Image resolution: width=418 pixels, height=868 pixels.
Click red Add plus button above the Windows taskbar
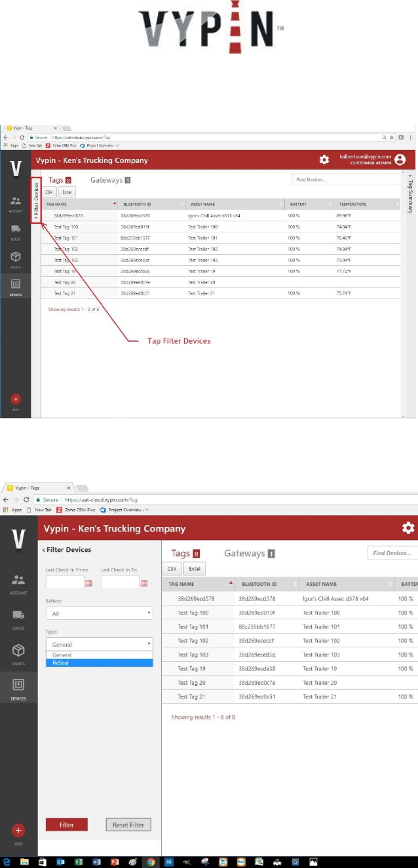point(18,830)
